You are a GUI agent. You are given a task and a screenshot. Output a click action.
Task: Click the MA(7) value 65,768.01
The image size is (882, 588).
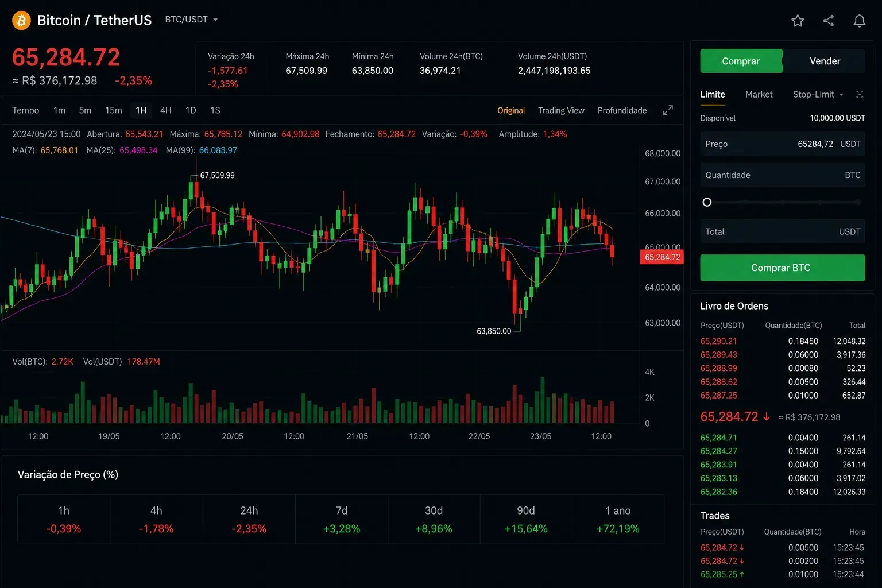pyautogui.click(x=59, y=150)
